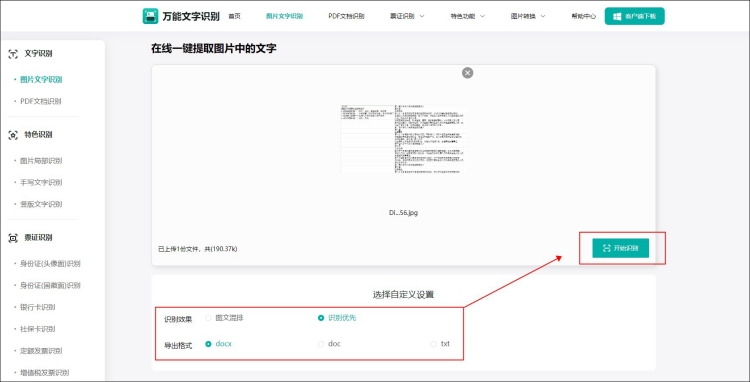Click the 客户端下载 button
The image size is (750, 382).
click(x=635, y=16)
